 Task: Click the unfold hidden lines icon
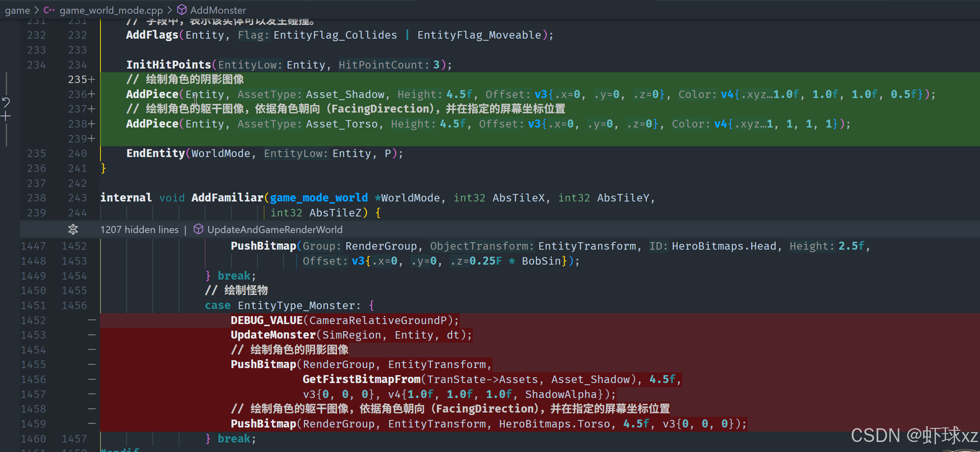[73, 229]
